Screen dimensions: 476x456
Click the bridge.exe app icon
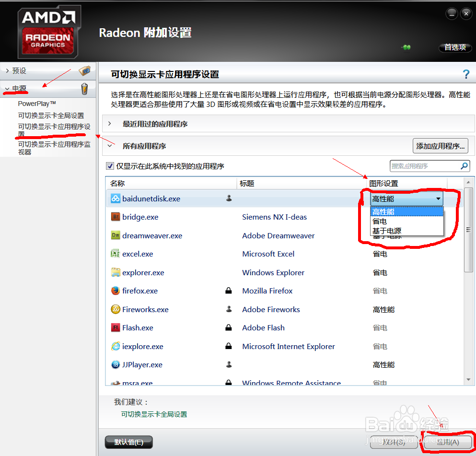click(116, 217)
